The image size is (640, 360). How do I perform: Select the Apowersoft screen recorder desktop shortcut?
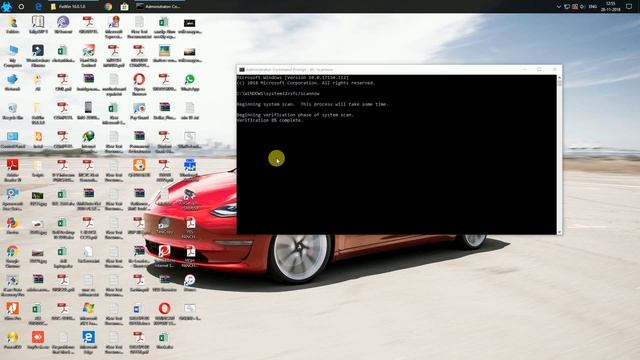13,199
